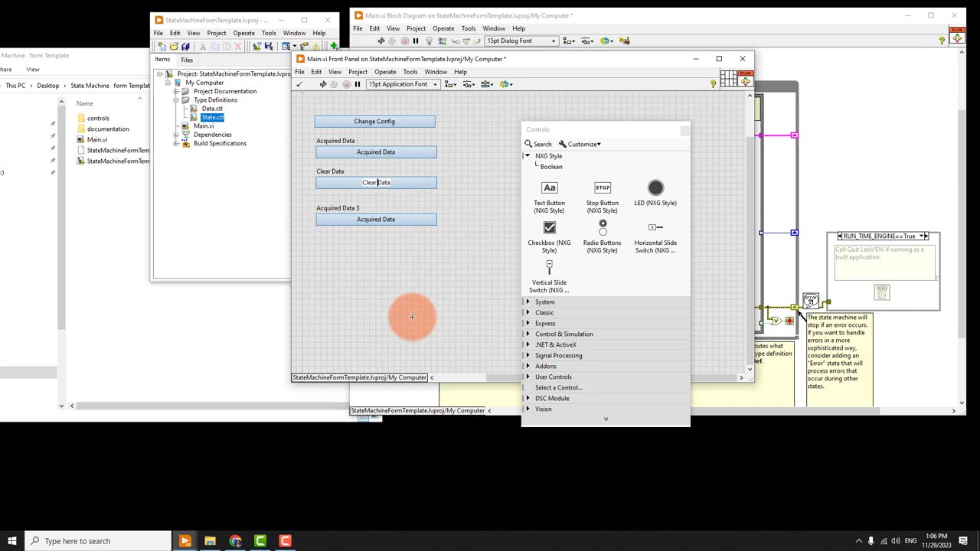
Task: Click the Context Help question mark icon
Action: [713, 83]
